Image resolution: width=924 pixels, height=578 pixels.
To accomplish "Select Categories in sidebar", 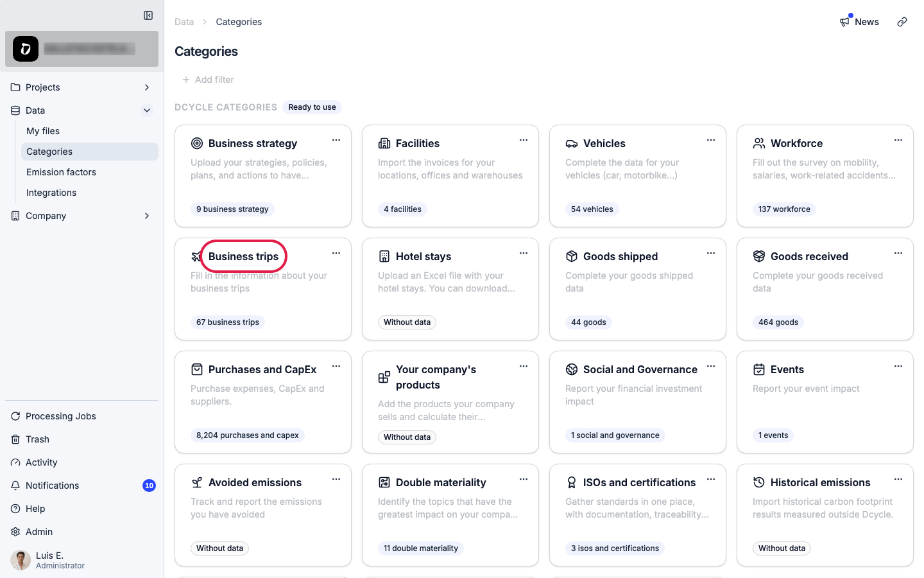I will click(x=89, y=152).
